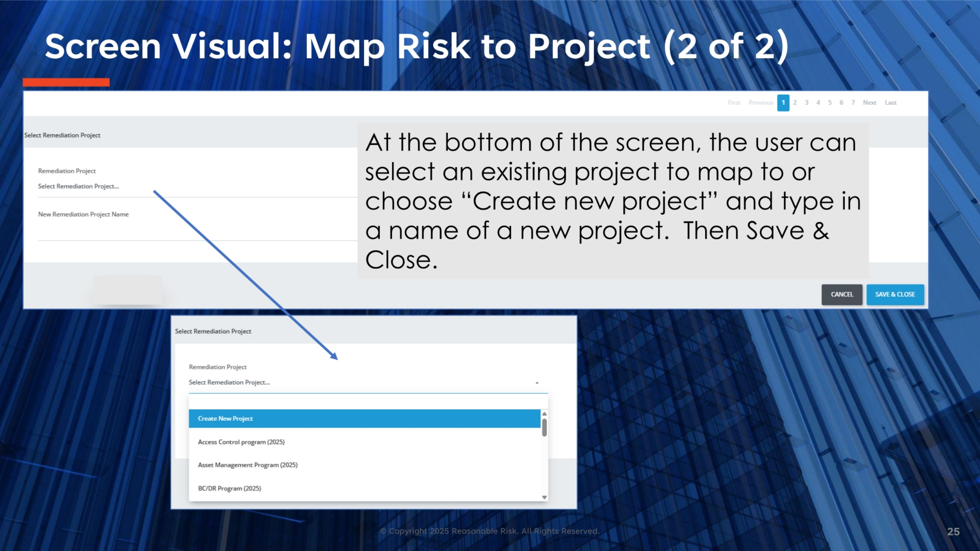Image resolution: width=980 pixels, height=551 pixels.
Task: Go to pagination page 2
Action: [x=795, y=102]
